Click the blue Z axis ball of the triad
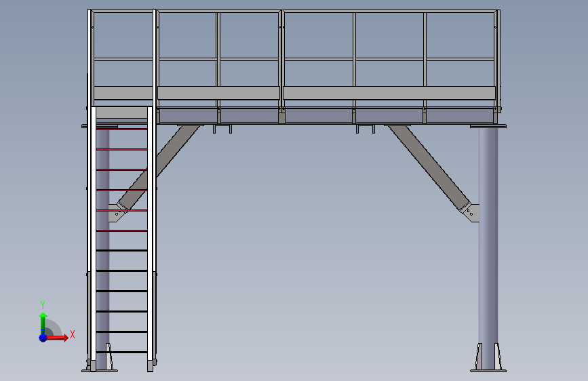The width and height of the screenshot is (588, 381). pyautogui.click(x=43, y=338)
